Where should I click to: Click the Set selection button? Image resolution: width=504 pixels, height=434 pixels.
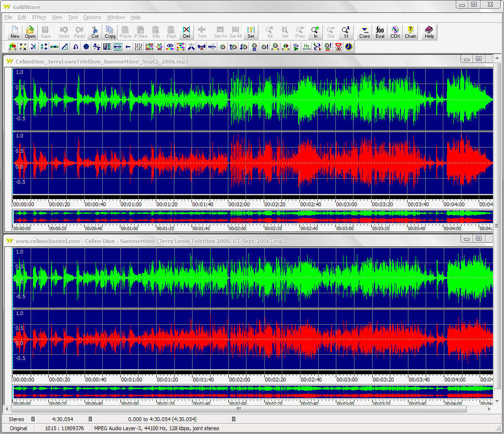click(x=251, y=32)
